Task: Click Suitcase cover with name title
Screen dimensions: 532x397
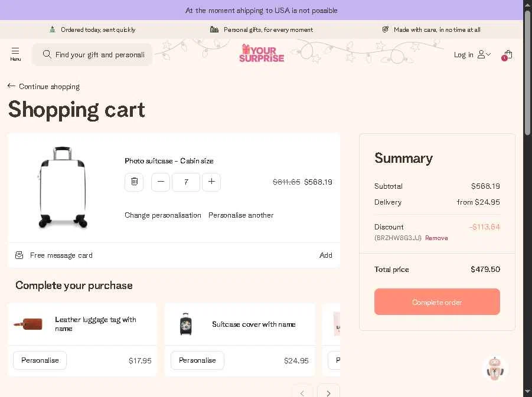Action: pos(254,324)
